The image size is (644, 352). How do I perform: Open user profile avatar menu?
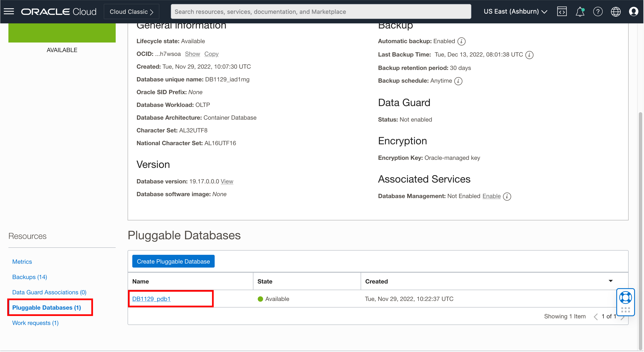tap(634, 11)
